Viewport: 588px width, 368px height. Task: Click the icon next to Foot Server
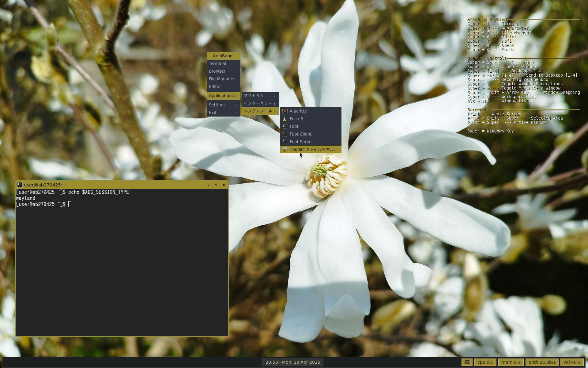[285, 142]
